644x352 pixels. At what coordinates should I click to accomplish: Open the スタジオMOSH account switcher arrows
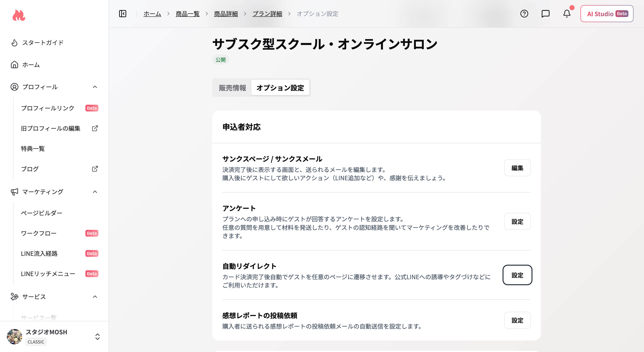tap(98, 336)
